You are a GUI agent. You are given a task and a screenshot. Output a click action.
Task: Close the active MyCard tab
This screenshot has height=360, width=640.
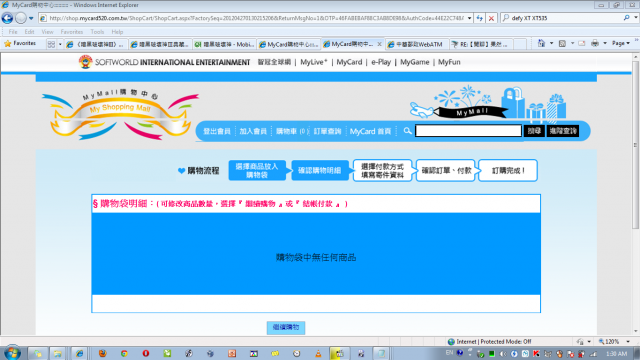(x=379, y=44)
